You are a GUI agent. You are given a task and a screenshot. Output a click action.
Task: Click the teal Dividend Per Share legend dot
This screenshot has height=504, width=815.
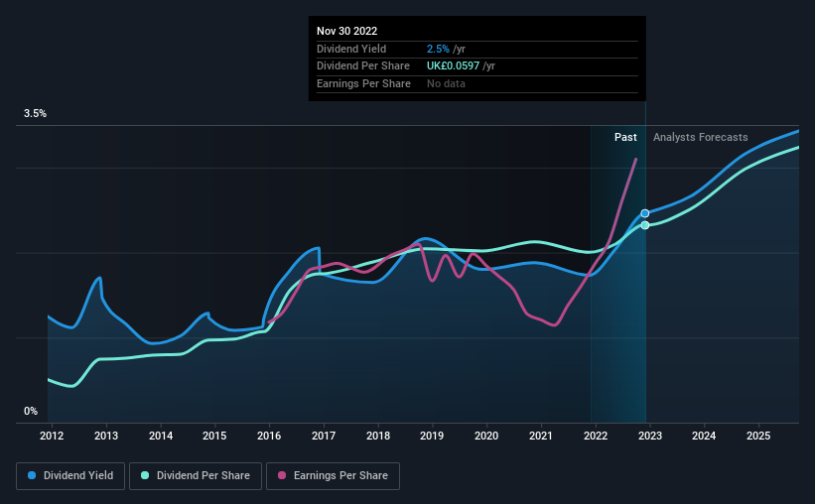145,475
